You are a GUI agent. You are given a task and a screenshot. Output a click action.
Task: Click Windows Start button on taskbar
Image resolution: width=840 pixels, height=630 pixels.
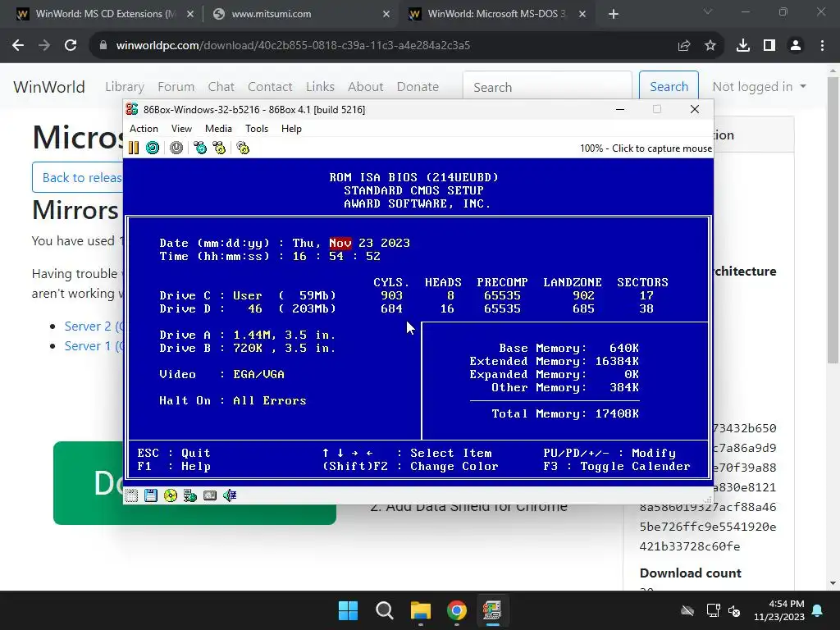coord(348,610)
